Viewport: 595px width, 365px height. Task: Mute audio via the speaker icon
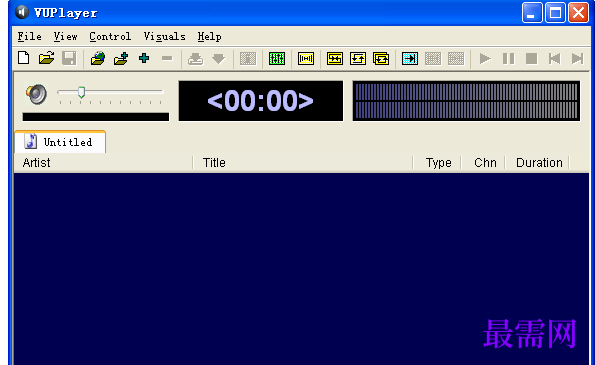[36, 94]
